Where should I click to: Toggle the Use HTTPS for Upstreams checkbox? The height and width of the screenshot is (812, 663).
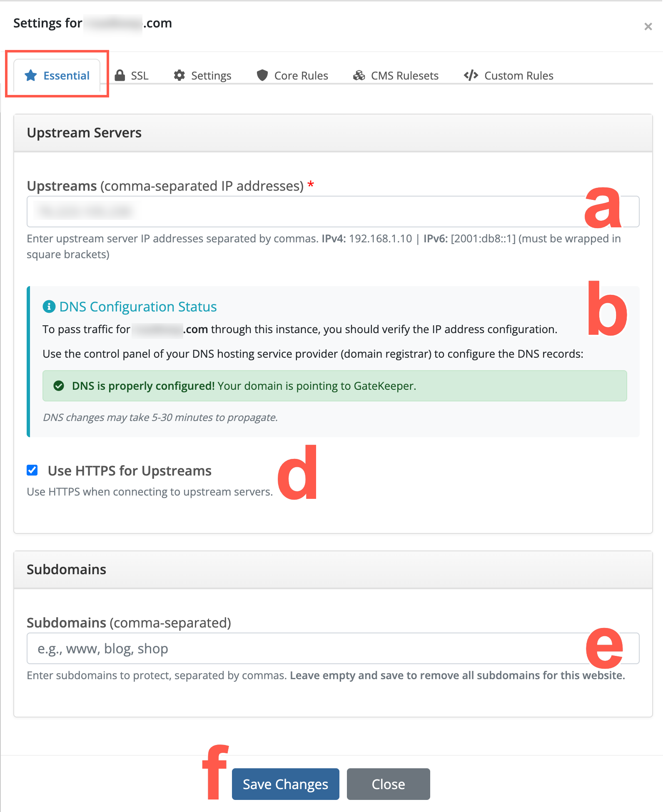coord(32,470)
